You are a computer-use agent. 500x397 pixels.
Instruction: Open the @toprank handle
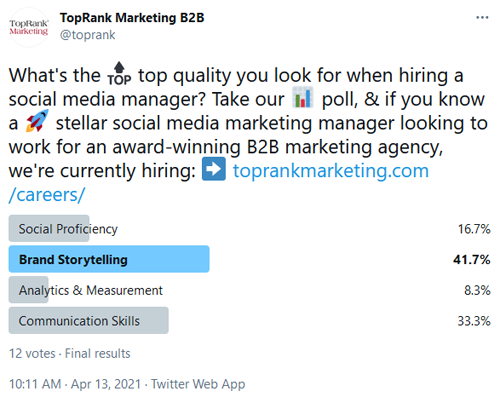88,35
